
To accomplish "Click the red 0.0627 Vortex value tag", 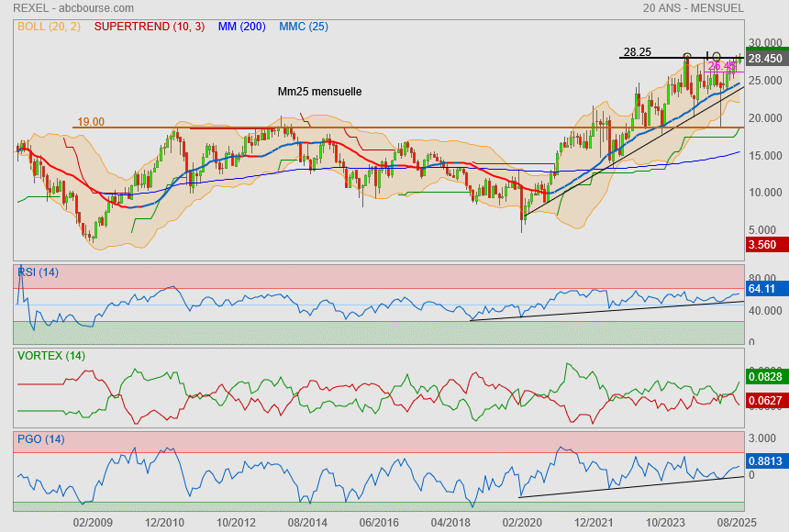I will tap(765, 400).
